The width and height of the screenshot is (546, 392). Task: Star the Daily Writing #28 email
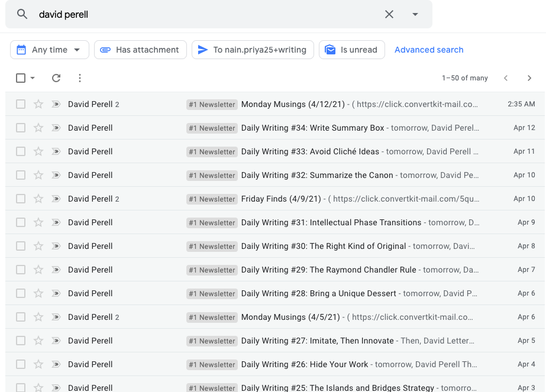pos(38,293)
